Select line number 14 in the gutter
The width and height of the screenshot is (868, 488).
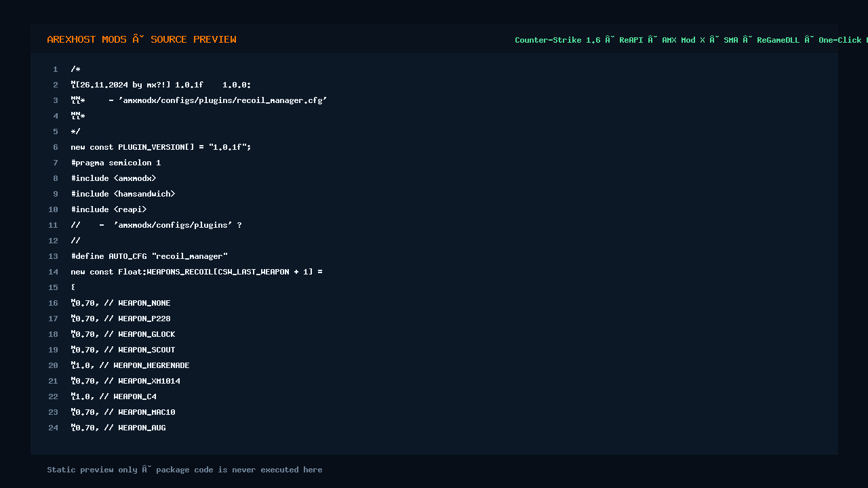point(53,272)
